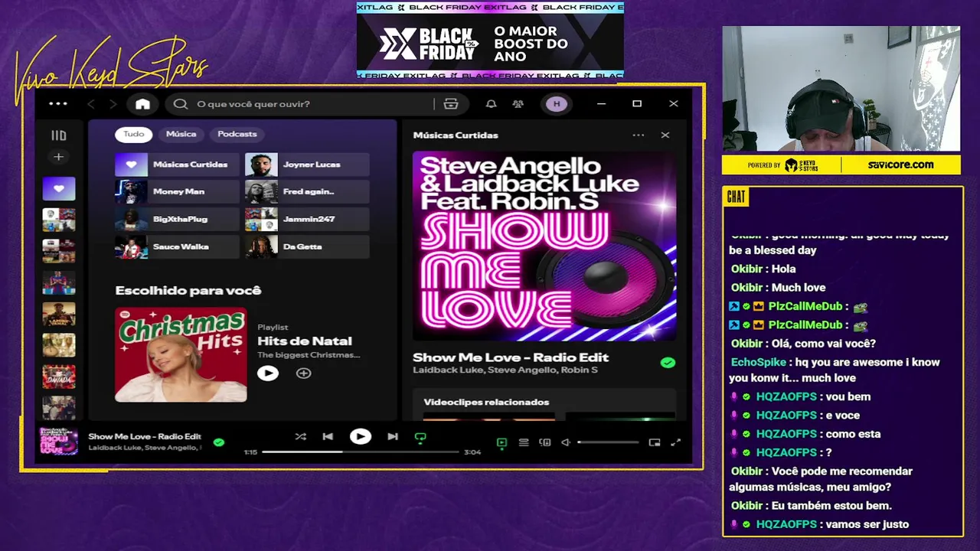Open Jammin247 shortcut card
The height and width of the screenshot is (551, 980).
(307, 219)
